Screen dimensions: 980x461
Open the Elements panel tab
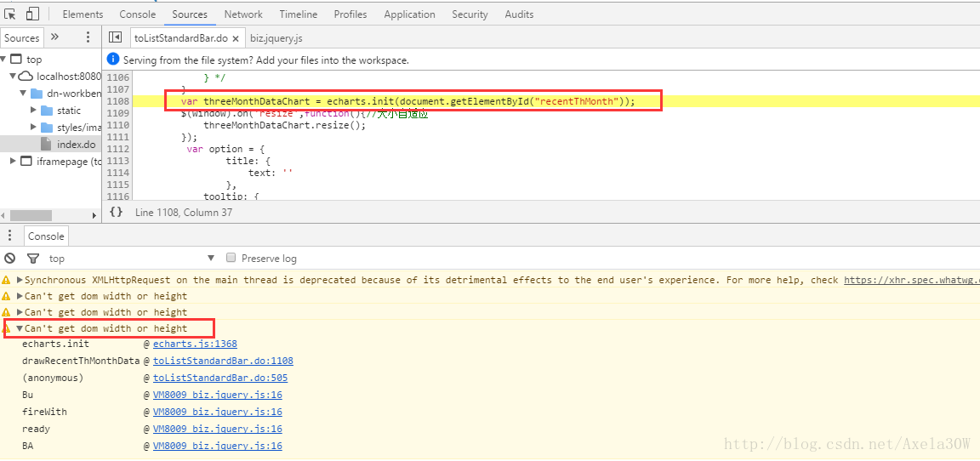point(83,14)
